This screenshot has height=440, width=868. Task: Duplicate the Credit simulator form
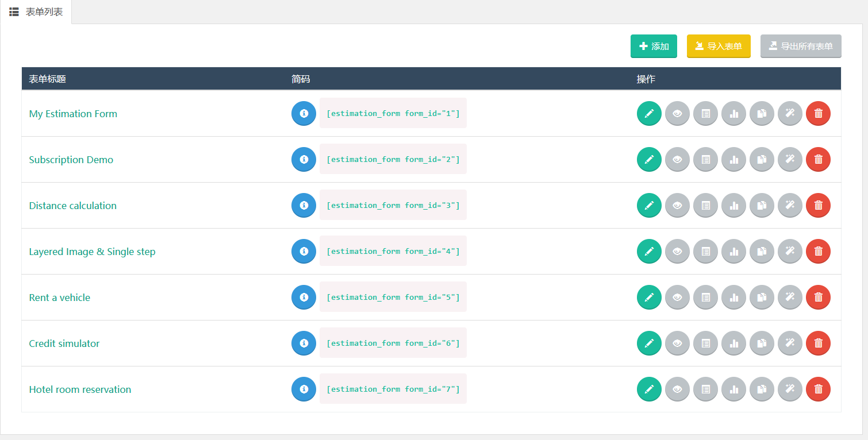[x=762, y=343]
